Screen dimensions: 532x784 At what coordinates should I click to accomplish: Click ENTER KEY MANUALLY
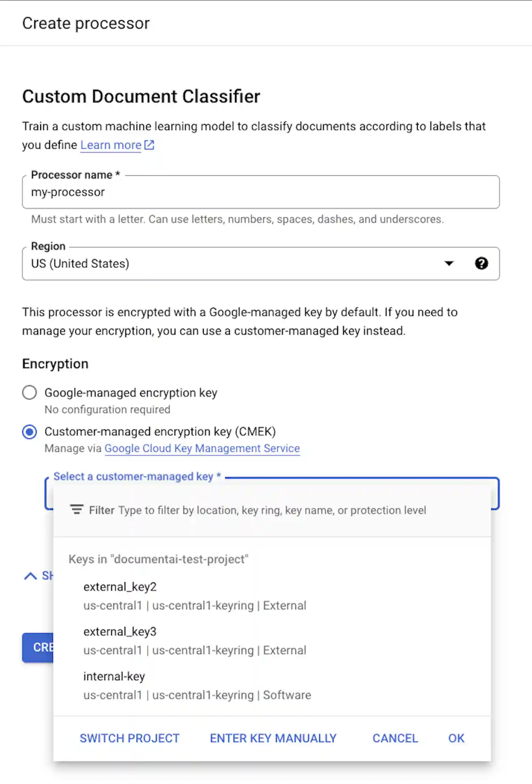click(x=273, y=738)
